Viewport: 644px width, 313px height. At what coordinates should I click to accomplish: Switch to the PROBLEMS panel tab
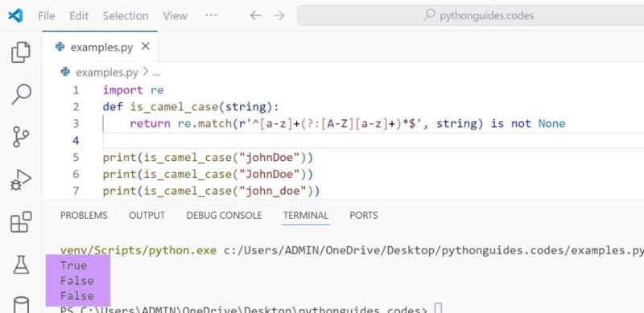(84, 216)
